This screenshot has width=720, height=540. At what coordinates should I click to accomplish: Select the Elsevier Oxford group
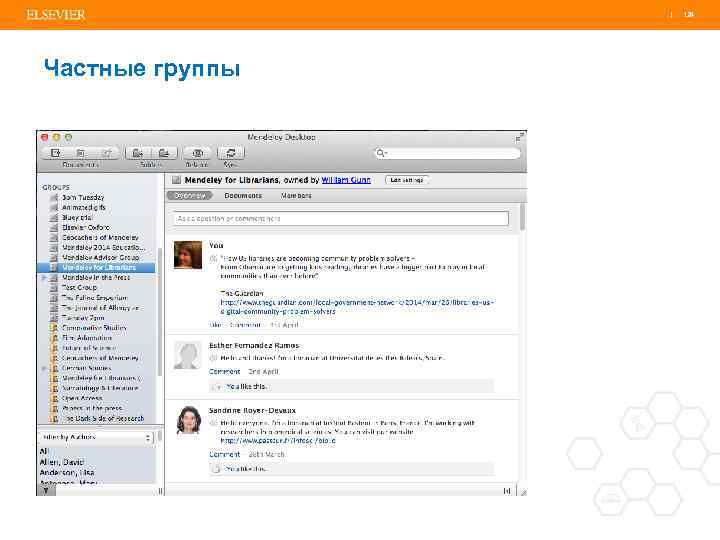[x=85, y=227]
